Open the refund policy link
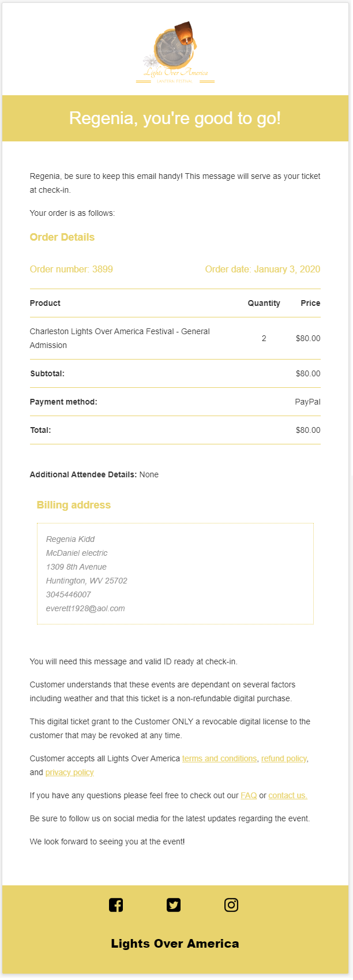The width and height of the screenshot is (353, 980). [x=284, y=758]
